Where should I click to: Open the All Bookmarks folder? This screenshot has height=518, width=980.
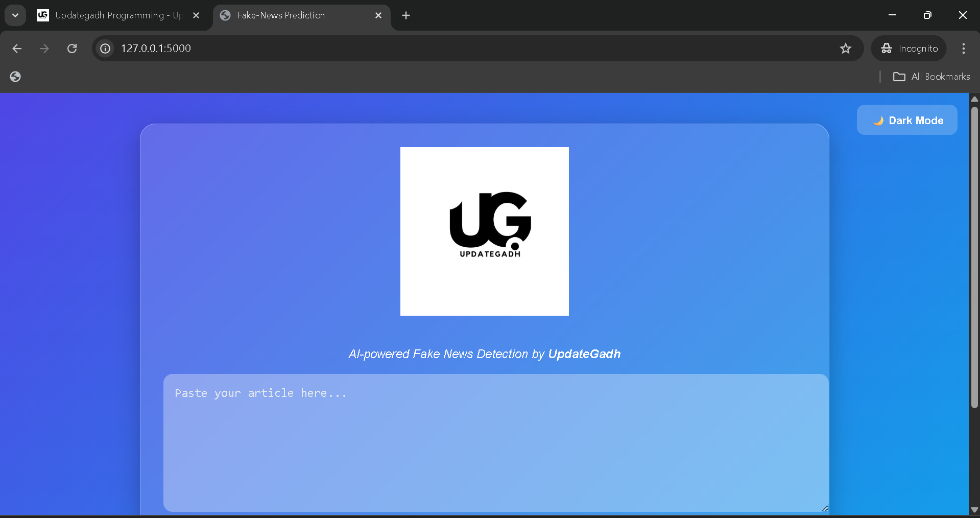pos(931,77)
